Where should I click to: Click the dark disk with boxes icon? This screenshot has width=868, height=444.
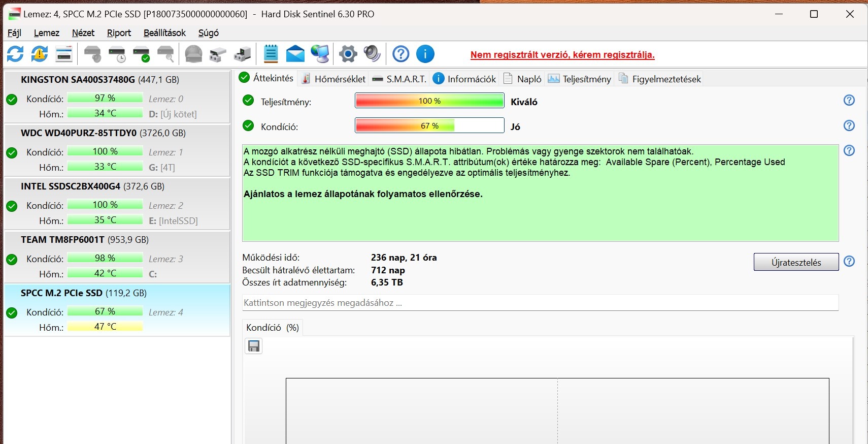click(242, 54)
